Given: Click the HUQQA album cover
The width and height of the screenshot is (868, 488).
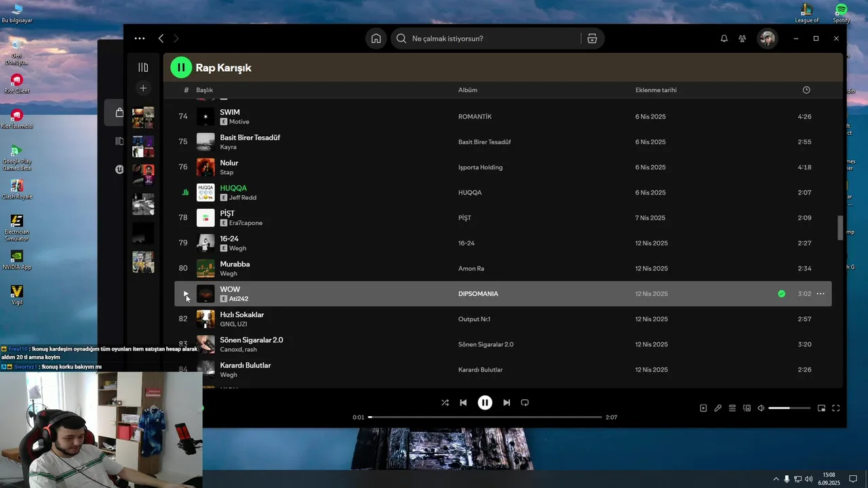Looking at the screenshot, I should pyautogui.click(x=205, y=192).
